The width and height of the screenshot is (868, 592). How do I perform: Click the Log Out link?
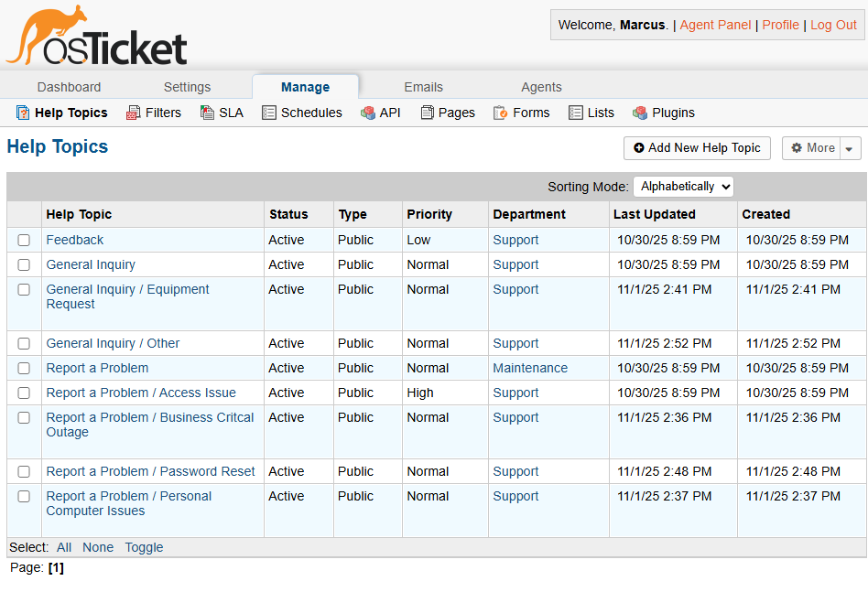click(833, 25)
